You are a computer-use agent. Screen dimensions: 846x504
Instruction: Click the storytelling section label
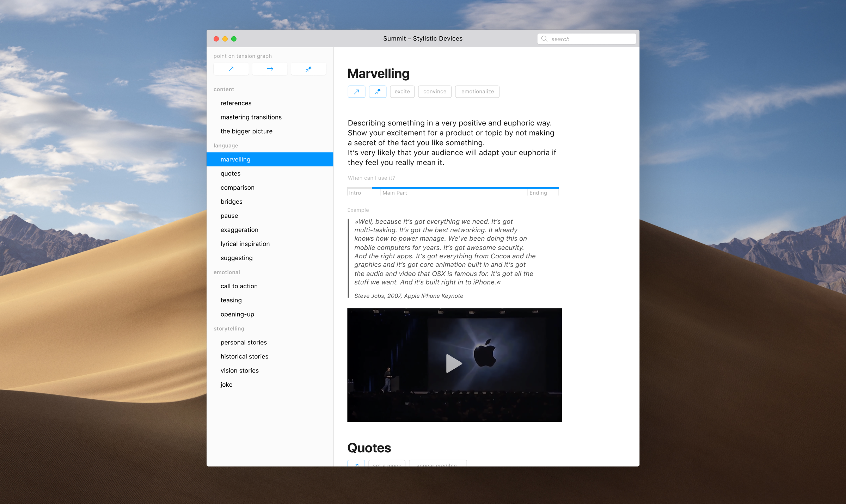point(229,329)
